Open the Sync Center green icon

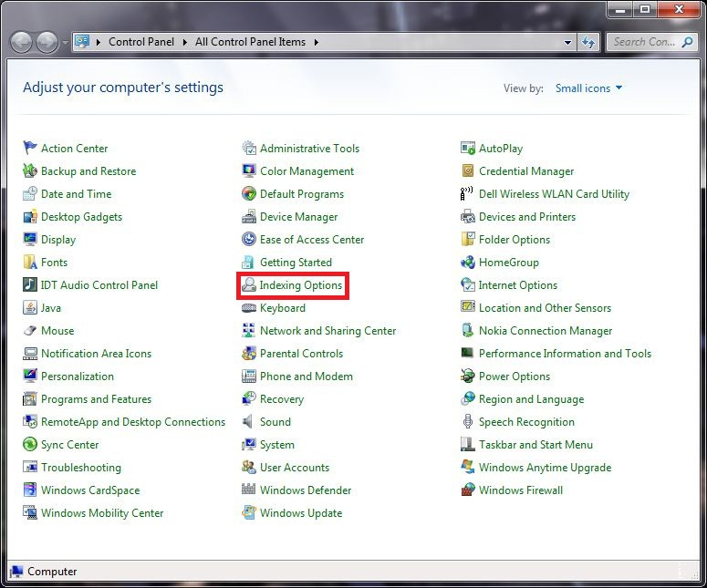(x=30, y=444)
